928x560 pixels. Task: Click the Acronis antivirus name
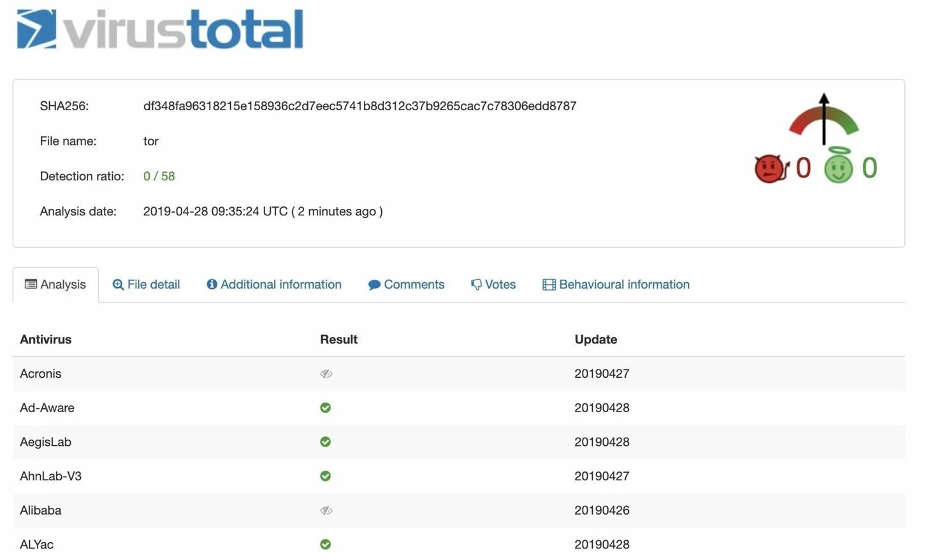[40, 374]
